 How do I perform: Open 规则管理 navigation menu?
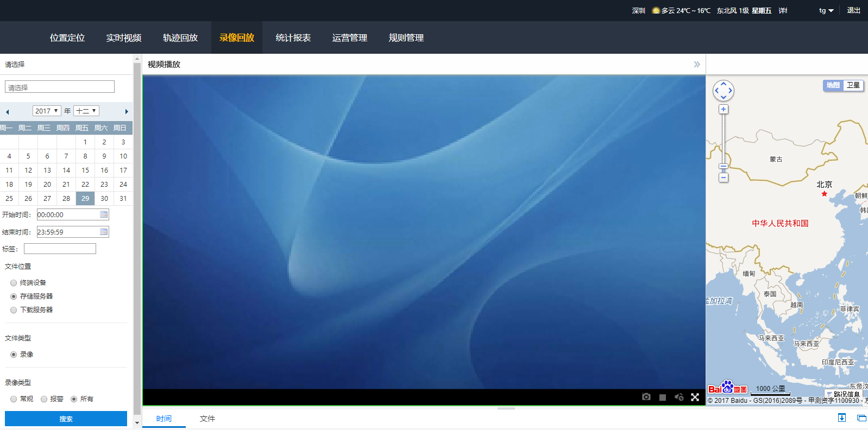click(x=406, y=37)
